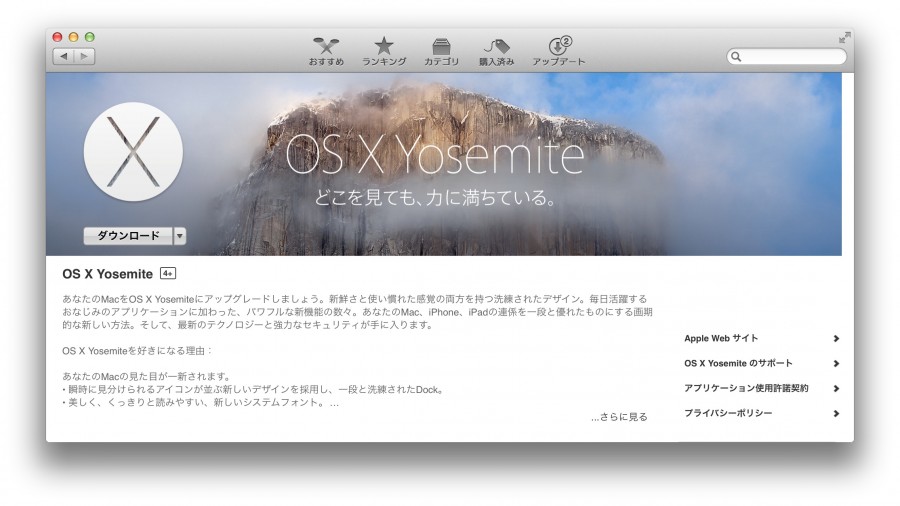Open the ランキング top charts star

click(x=384, y=51)
